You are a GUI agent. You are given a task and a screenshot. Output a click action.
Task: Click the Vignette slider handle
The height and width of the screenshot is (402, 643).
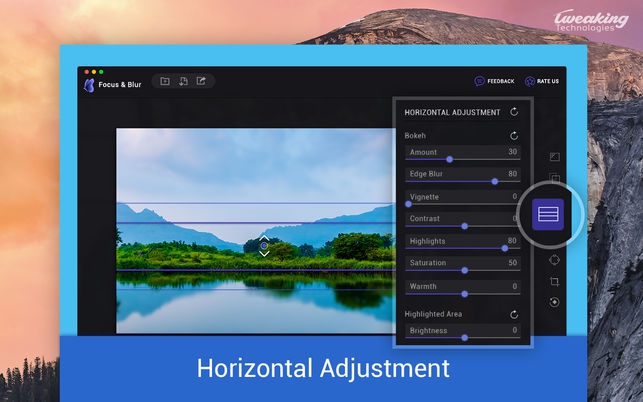(408, 204)
